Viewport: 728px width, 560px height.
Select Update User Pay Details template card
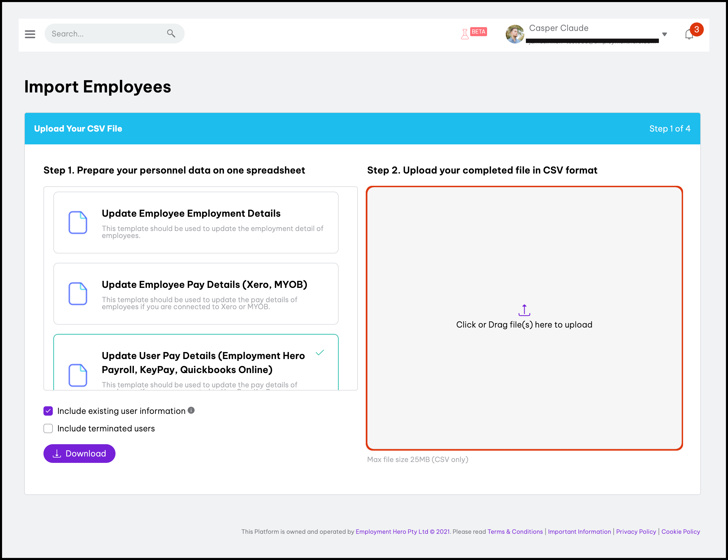[x=196, y=363]
